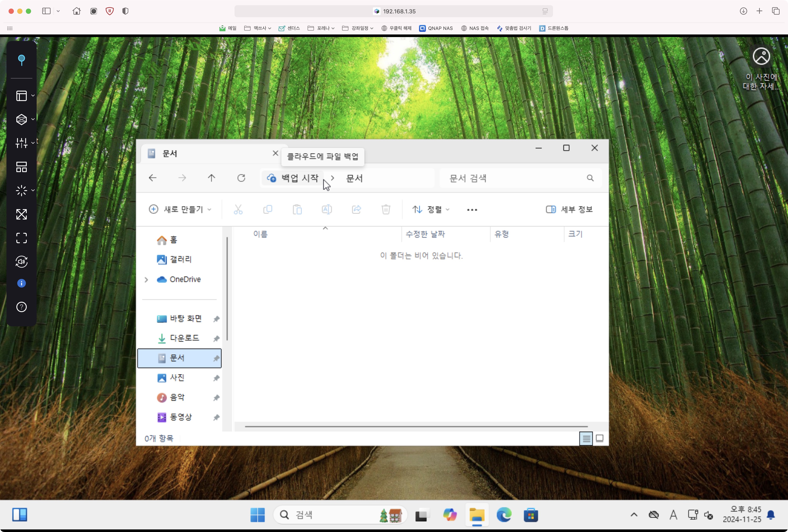Switch to the large thumbnails view
The image size is (788, 532).
tap(599, 439)
